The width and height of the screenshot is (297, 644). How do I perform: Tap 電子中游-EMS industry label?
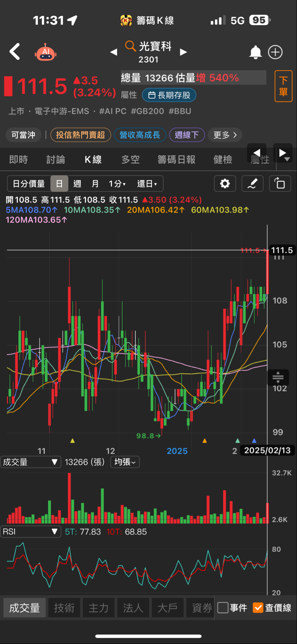[62, 111]
